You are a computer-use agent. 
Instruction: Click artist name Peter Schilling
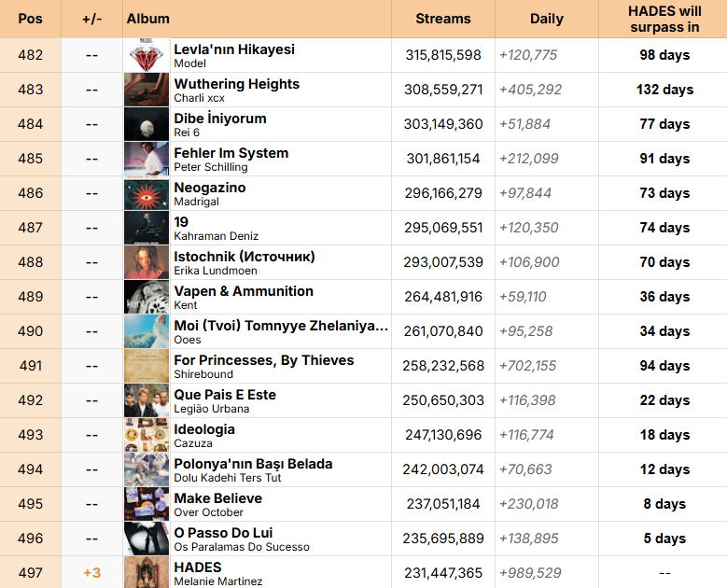pyautogui.click(x=211, y=167)
